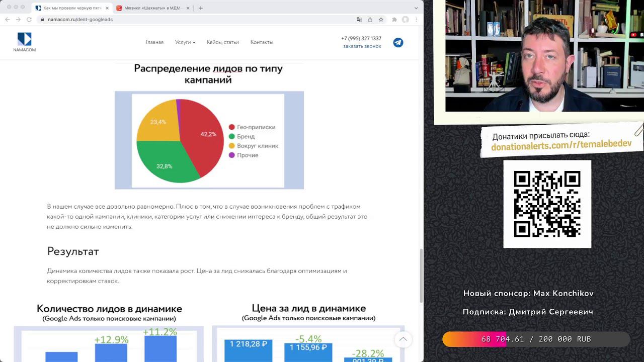Screen dimensions: 644x362
Task: Open the Кейсы, статьи menu item
Action: [222, 42]
